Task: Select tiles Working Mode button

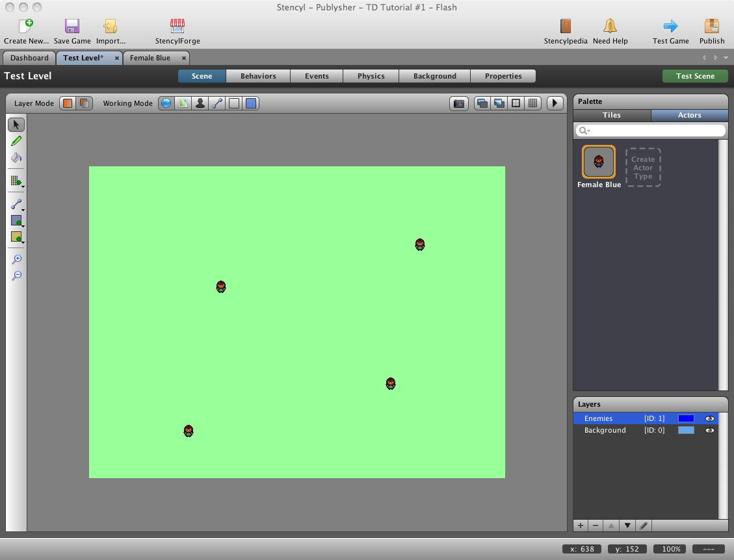Action: (183, 103)
